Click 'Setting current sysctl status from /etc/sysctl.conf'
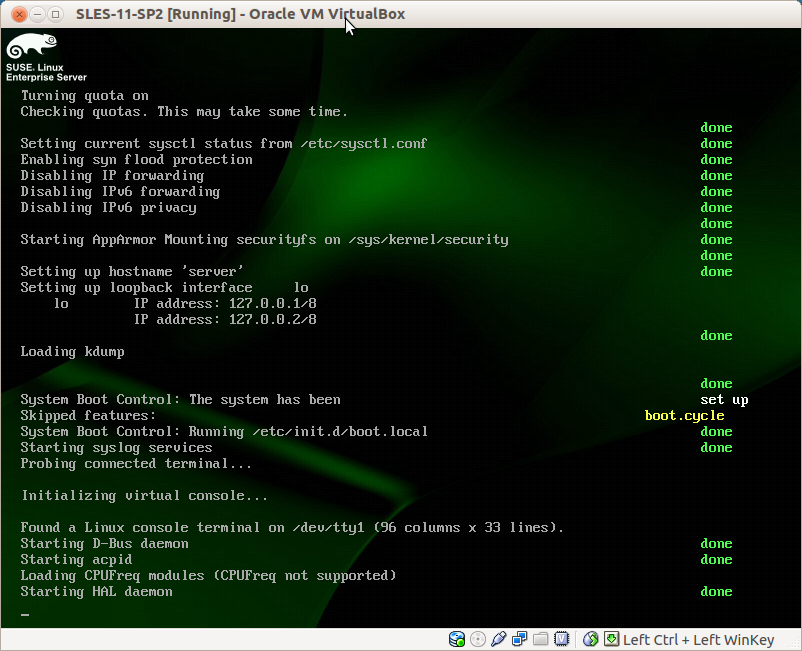Image resolution: width=802 pixels, height=651 pixels. pyautogui.click(x=224, y=144)
